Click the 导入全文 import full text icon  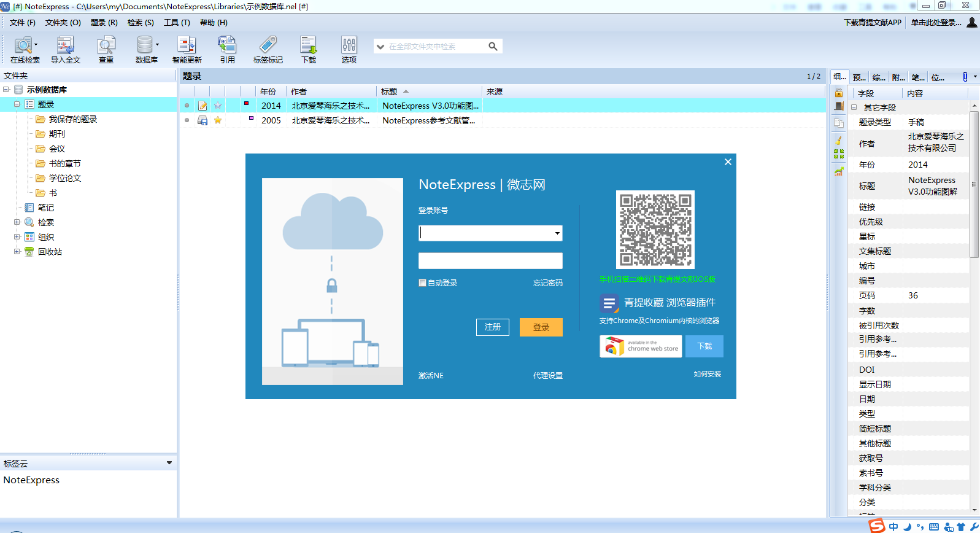pyautogui.click(x=66, y=49)
